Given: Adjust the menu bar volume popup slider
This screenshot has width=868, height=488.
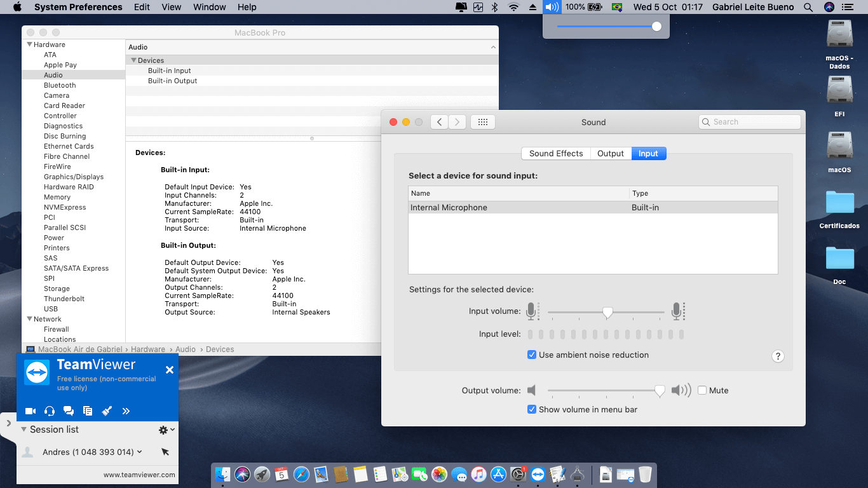Looking at the screenshot, I should (656, 27).
